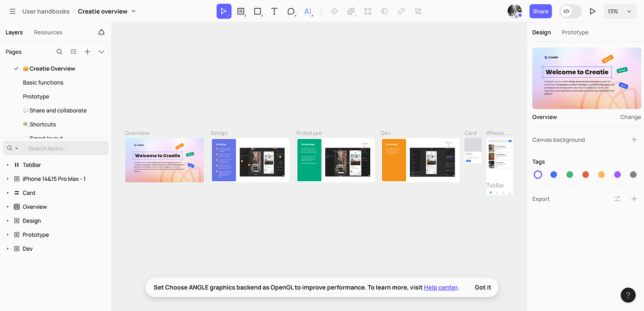Open the Design tab in right panel

tap(541, 32)
